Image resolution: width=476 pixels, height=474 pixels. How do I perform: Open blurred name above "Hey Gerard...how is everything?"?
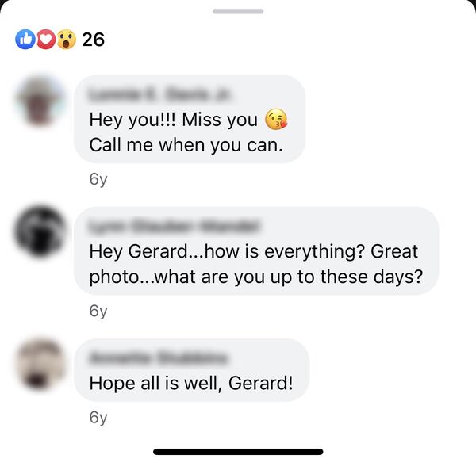pyautogui.click(x=174, y=226)
